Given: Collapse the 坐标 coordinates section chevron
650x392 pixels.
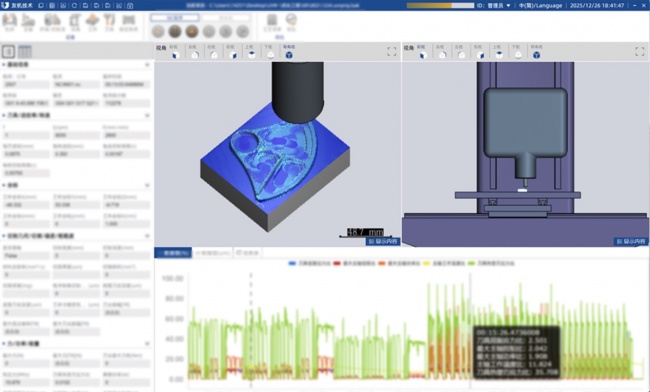Looking at the screenshot, I should click(147, 185).
